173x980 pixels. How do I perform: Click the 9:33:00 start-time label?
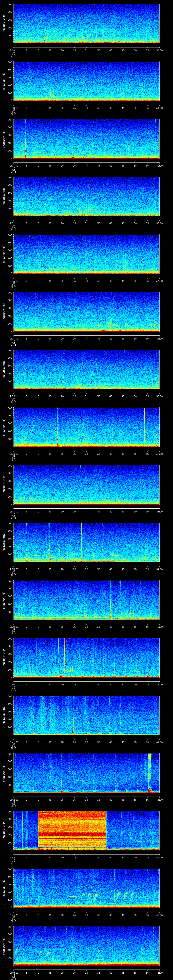click(14, 281)
